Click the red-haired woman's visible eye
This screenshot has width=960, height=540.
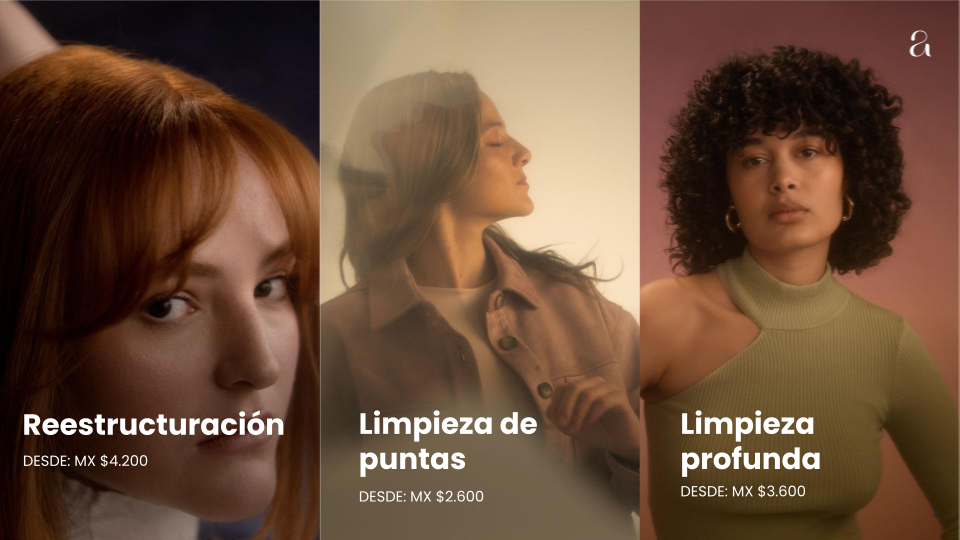pyautogui.click(x=168, y=307)
